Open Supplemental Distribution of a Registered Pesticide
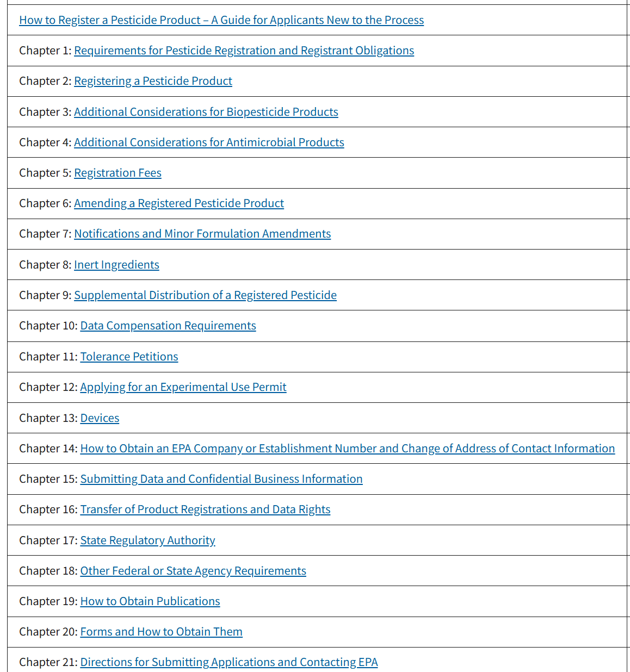 (x=205, y=295)
